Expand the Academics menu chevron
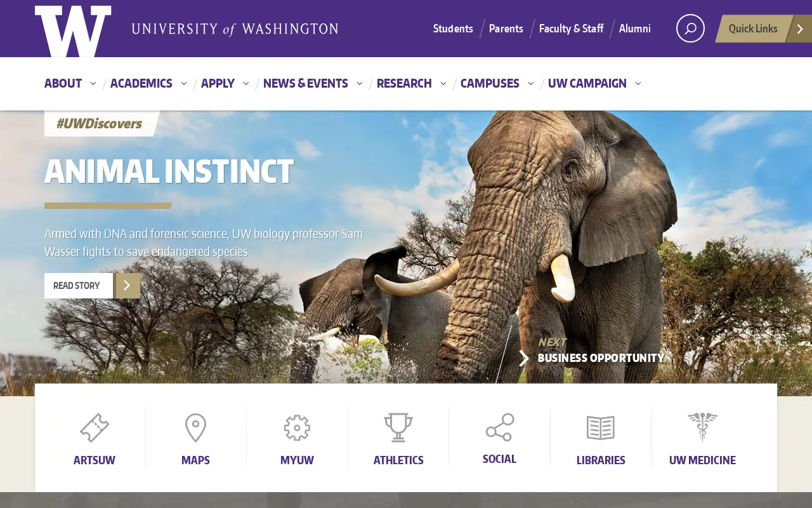 click(184, 83)
